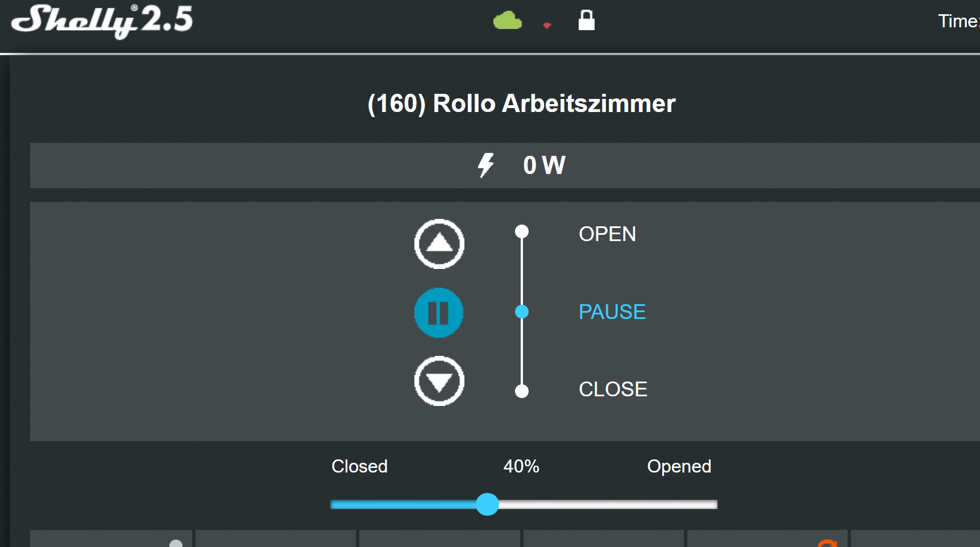Viewport: 980px width, 547px height.
Task: Click the Shelly 2.5 logo
Action: coord(102,21)
